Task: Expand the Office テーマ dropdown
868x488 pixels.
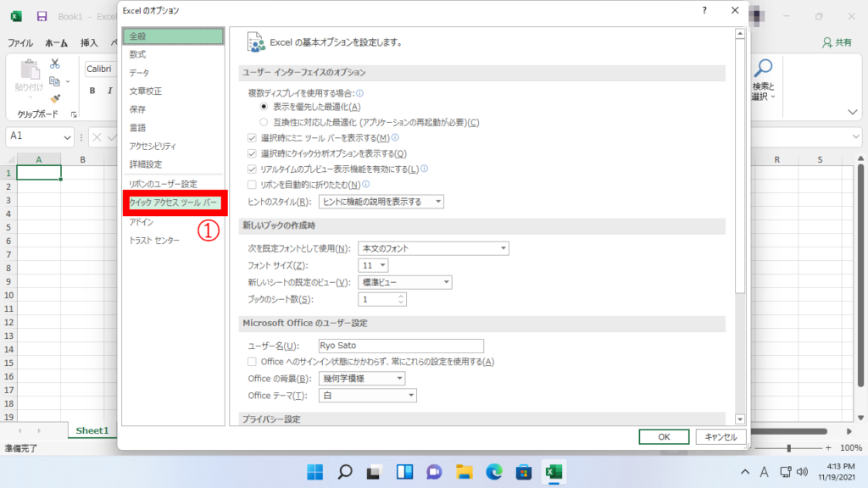Action: pos(368,396)
